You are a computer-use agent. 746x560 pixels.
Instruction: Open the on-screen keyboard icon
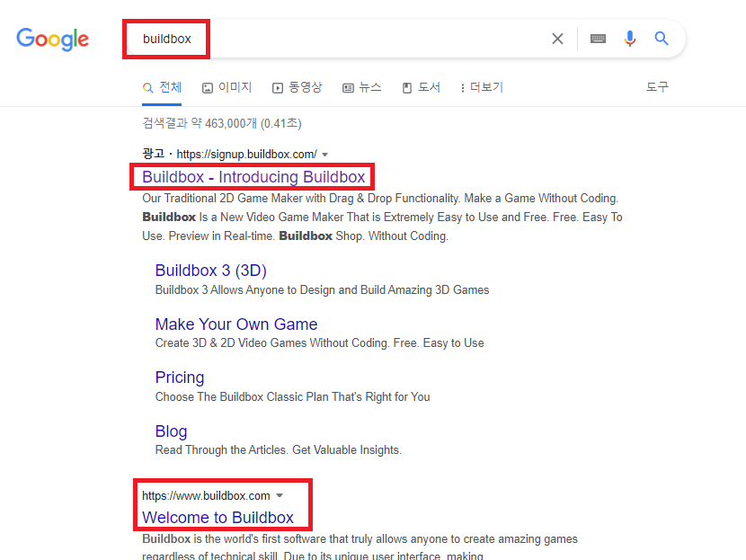click(598, 39)
